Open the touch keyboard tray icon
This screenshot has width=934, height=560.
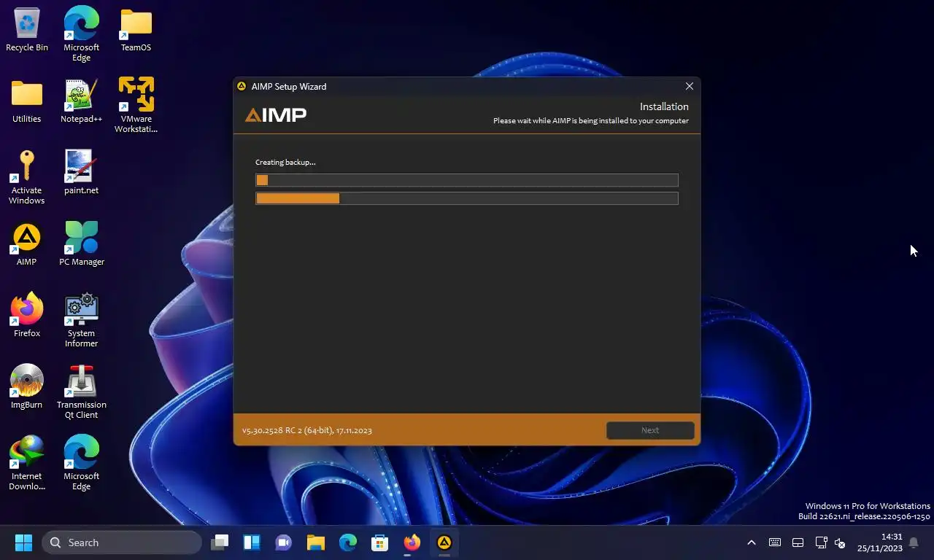[775, 542]
